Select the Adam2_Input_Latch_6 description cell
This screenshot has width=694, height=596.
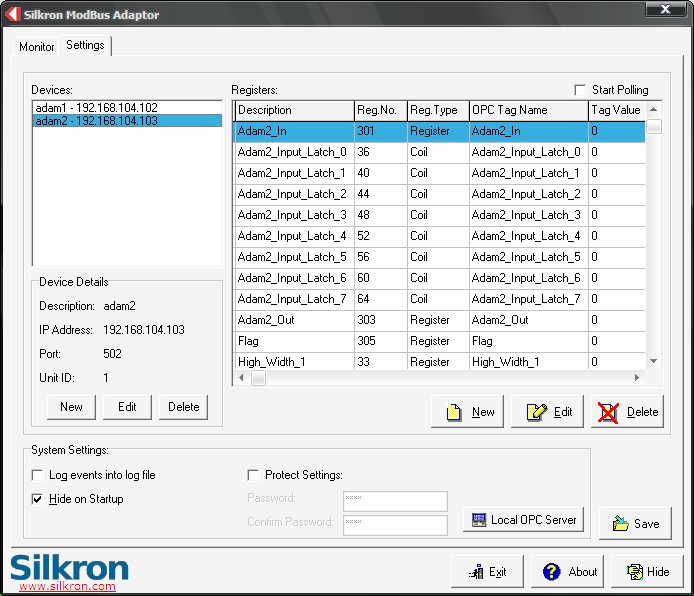point(294,278)
